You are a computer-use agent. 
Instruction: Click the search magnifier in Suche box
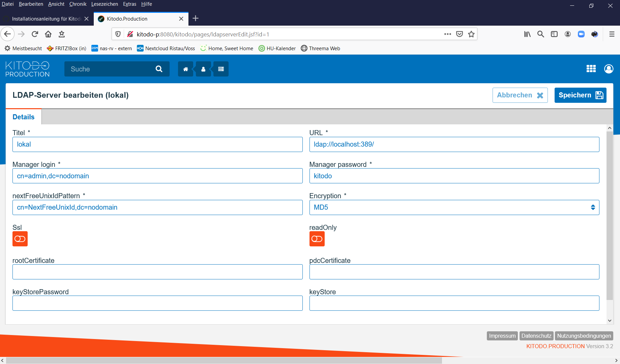coord(159,69)
